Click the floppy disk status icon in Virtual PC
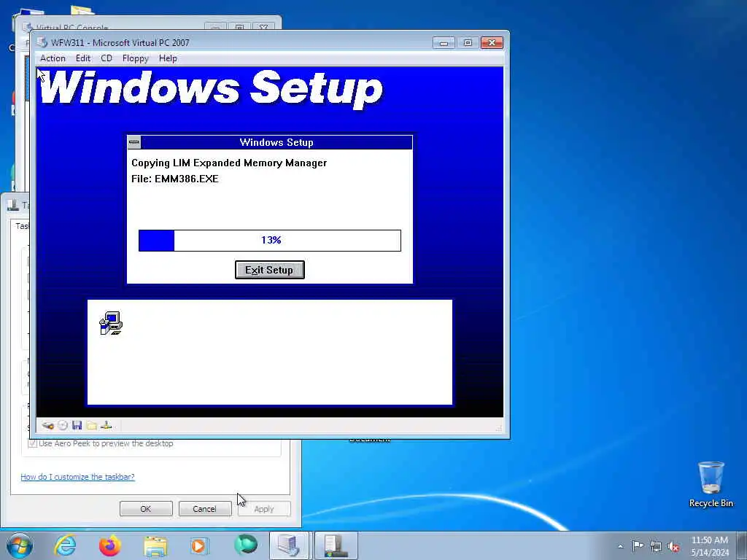Image resolution: width=747 pixels, height=560 pixels. pyautogui.click(x=77, y=426)
